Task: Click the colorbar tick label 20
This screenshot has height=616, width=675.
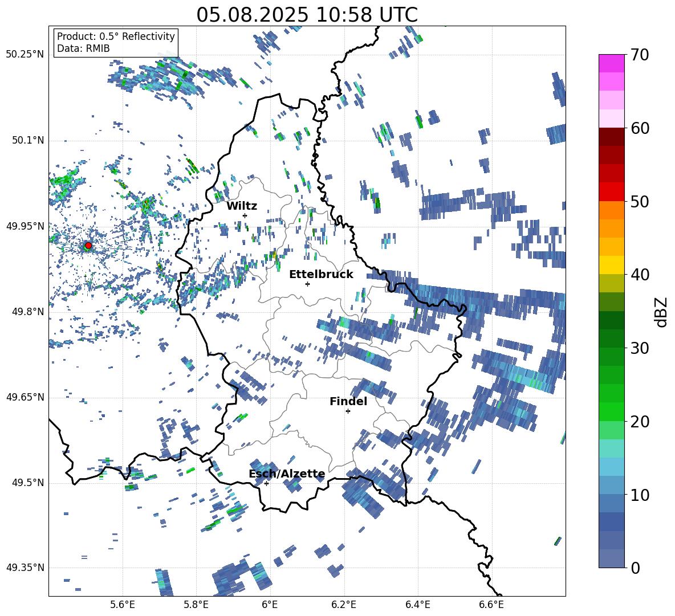Action: (639, 421)
